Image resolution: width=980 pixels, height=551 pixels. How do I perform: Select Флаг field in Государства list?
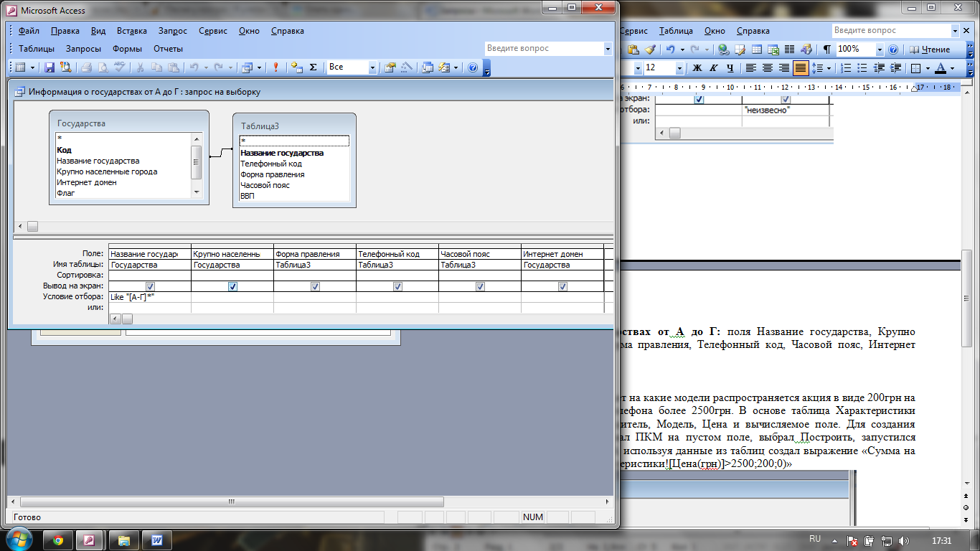click(66, 193)
